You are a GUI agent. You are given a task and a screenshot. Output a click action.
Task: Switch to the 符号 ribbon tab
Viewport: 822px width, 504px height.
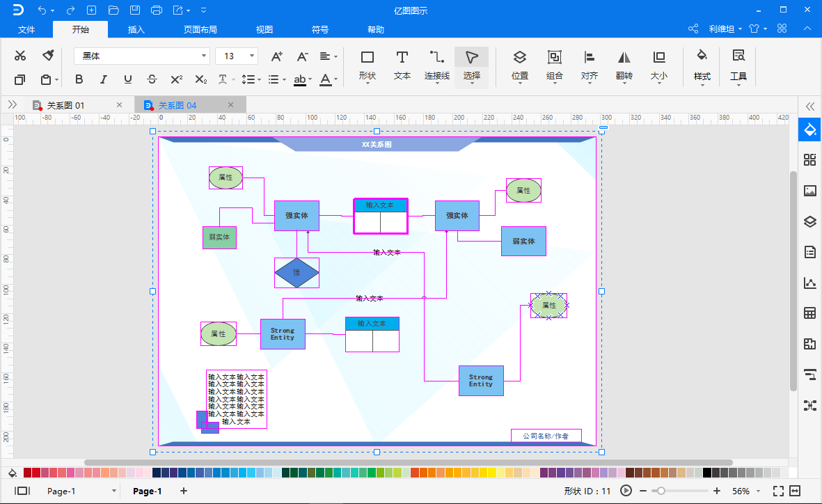[319, 29]
